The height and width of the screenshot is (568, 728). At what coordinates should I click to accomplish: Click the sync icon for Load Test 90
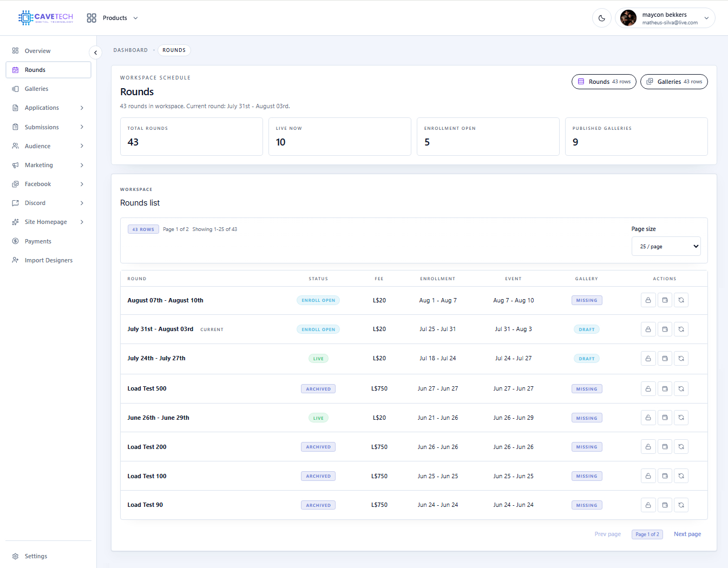coord(681,505)
